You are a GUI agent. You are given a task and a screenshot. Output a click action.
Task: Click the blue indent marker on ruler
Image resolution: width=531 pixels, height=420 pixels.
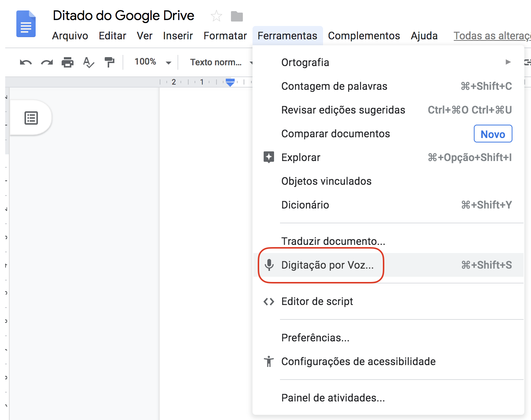click(230, 82)
